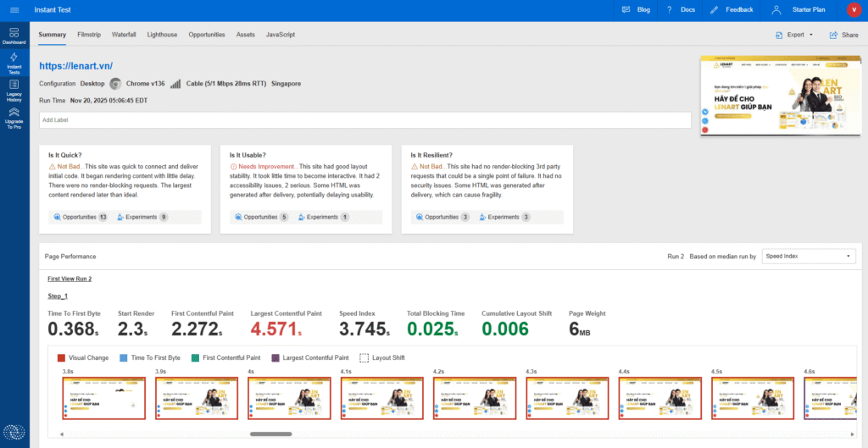Click Opportunities icon in Is It Quick card
868x448 pixels.
click(x=57, y=218)
